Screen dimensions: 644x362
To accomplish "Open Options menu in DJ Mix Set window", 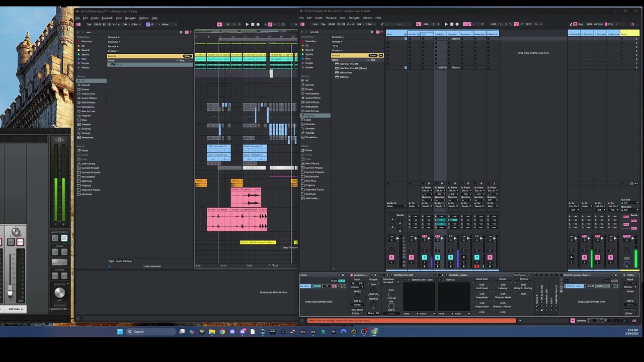I will pyautogui.click(x=367, y=18).
